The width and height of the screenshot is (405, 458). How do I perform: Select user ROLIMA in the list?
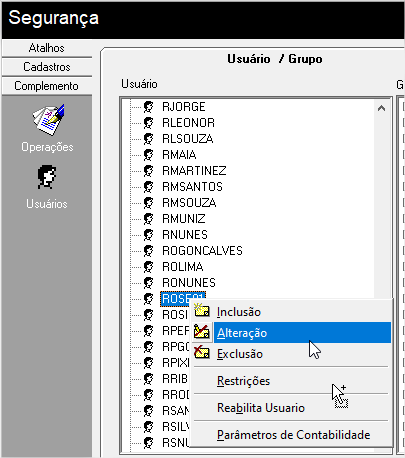click(x=183, y=267)
